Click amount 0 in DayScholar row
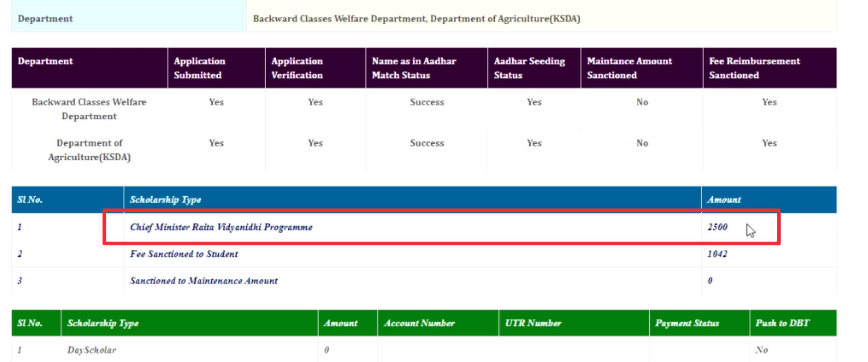 [x=326, y=350]
